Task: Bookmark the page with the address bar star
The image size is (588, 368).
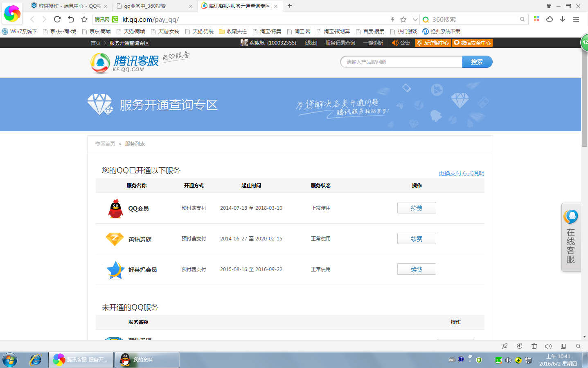Action: click(x=403, y=19)
